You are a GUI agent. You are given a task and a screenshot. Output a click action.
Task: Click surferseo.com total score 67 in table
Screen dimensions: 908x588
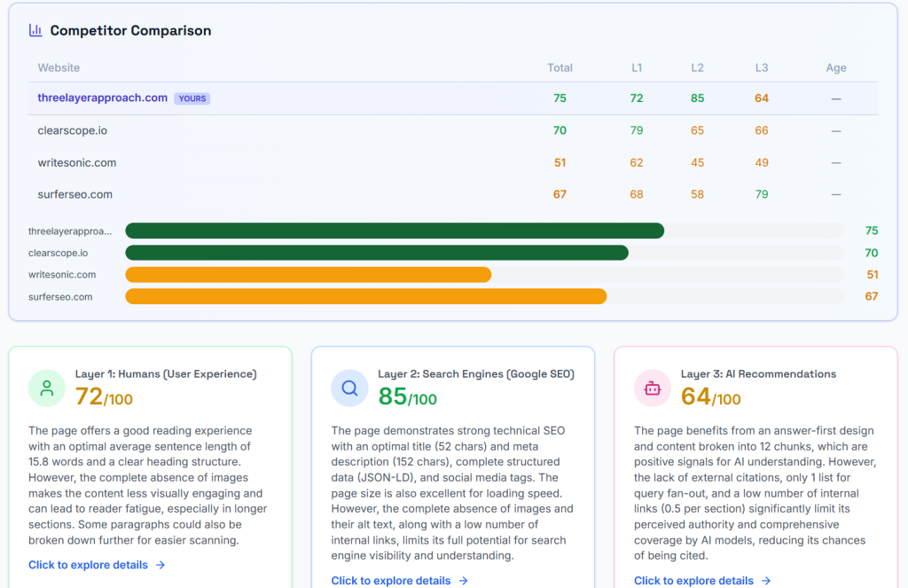tap(560, 194)
